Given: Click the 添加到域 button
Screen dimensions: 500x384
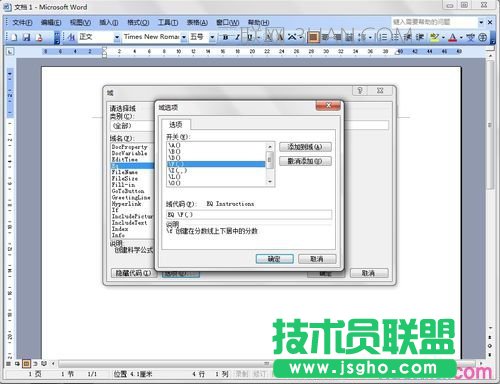Looking at the screenshot, I should point(305,147).
